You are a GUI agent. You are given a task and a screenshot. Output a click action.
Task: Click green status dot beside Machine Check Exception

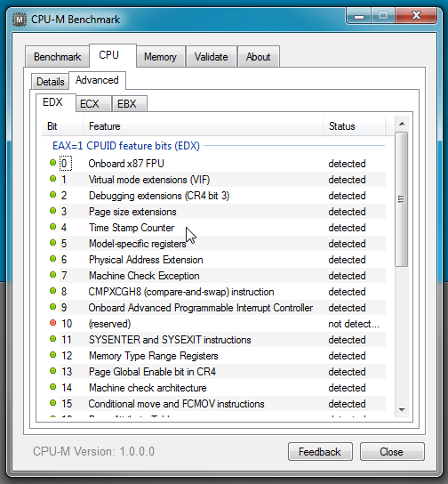[x=52, y=274]
